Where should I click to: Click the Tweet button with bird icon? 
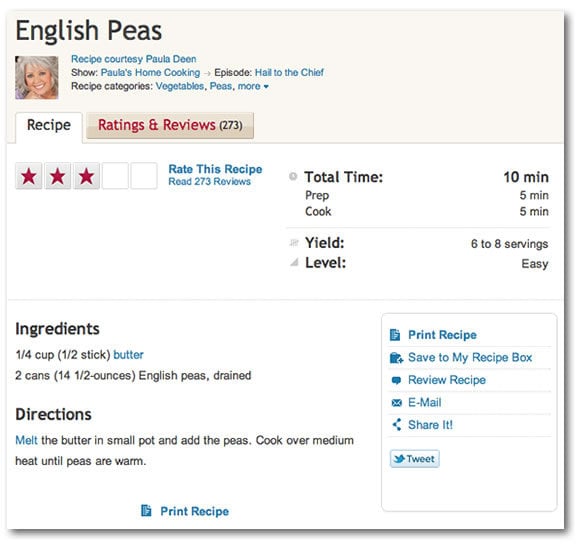[x=415, y=459]
